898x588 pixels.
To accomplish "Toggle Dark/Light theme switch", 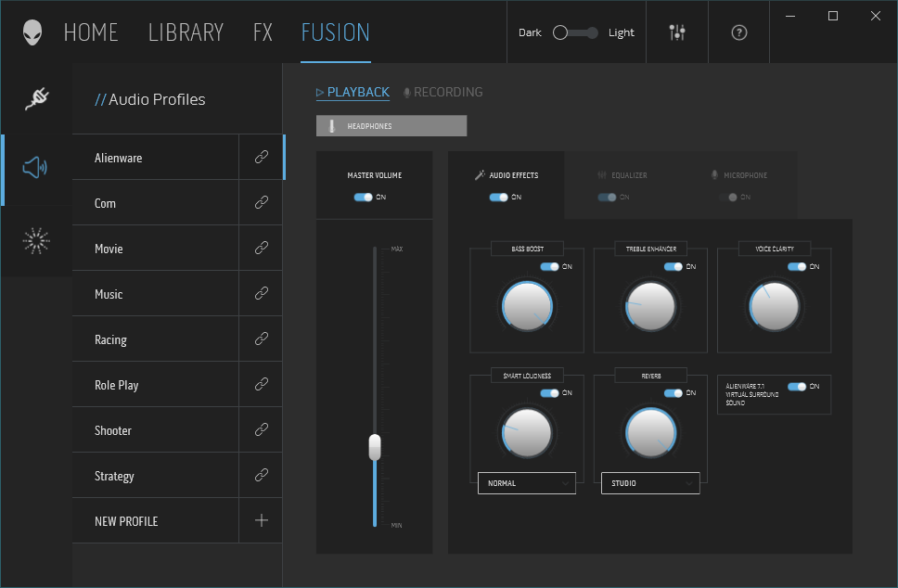I will pyautogui.click(x=575, y=32).
